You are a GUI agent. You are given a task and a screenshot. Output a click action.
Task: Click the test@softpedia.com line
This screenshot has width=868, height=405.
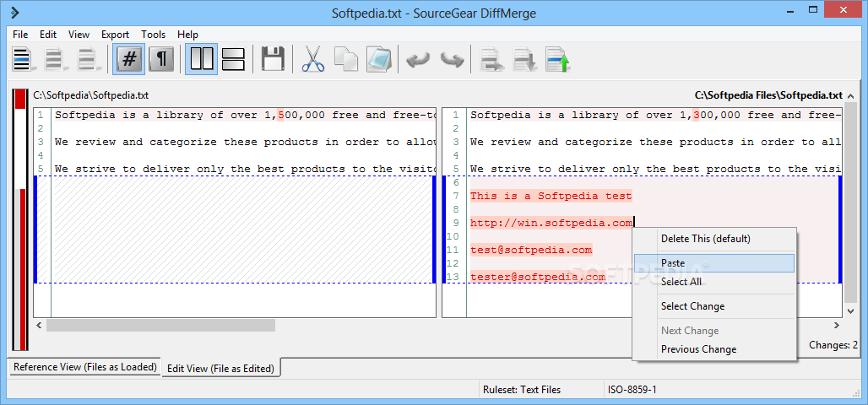[531, 250]
